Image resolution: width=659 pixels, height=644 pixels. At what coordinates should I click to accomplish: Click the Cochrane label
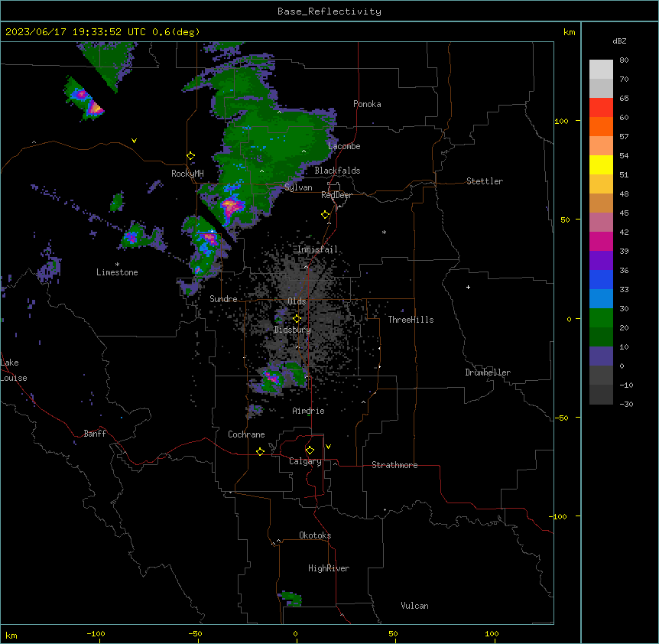[246, 434]
